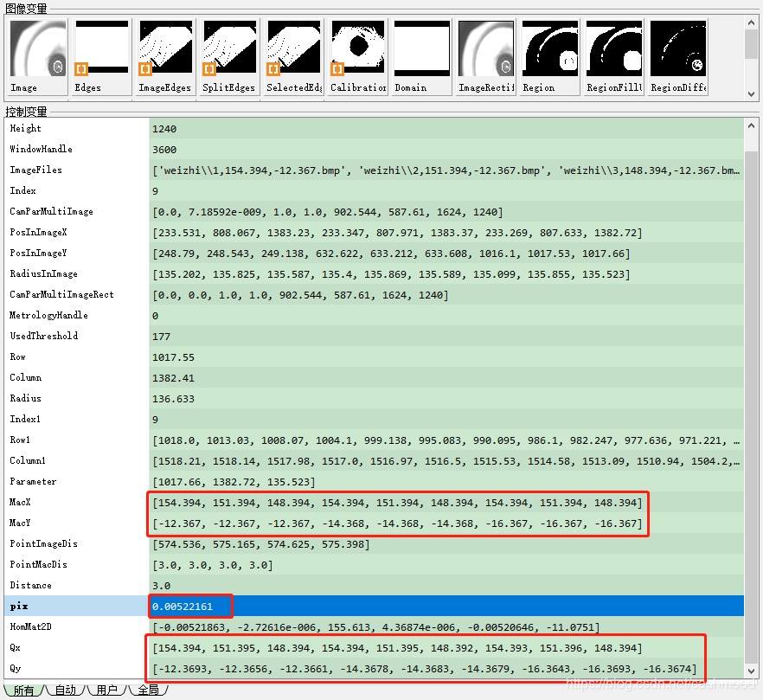Click the control variables scroll down arrow
Image resolution: width=763 pixels, height=700 pixels.
[751, 671]
